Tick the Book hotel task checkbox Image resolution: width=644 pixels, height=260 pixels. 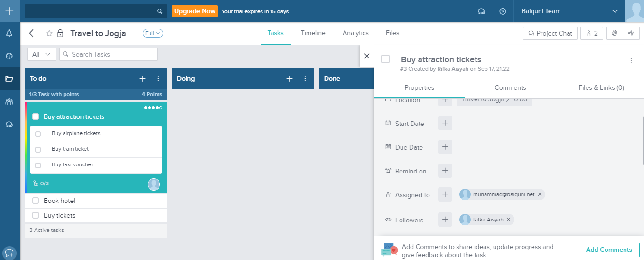(x=36, y=201)
